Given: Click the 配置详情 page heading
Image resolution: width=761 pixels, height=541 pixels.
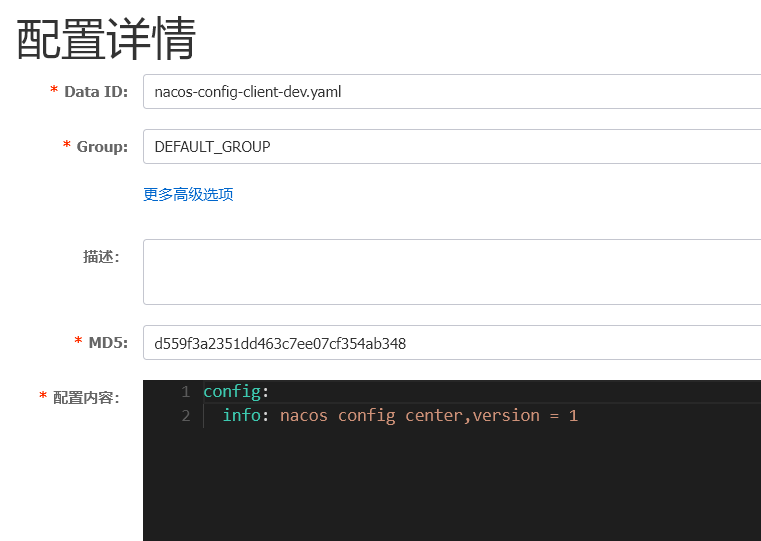Looking at the screenshot, I should click(106, 39).
